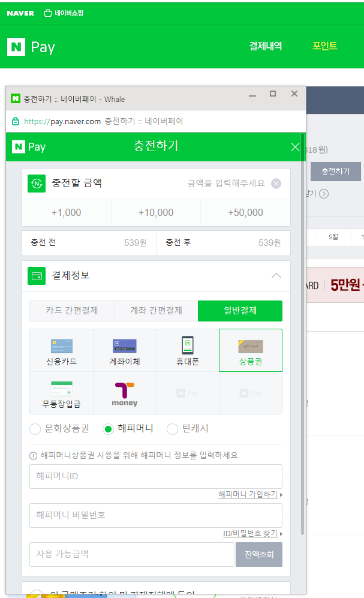Click the lock icon in address bar
This screenshot has height=598, width=364.
(15, 121)
